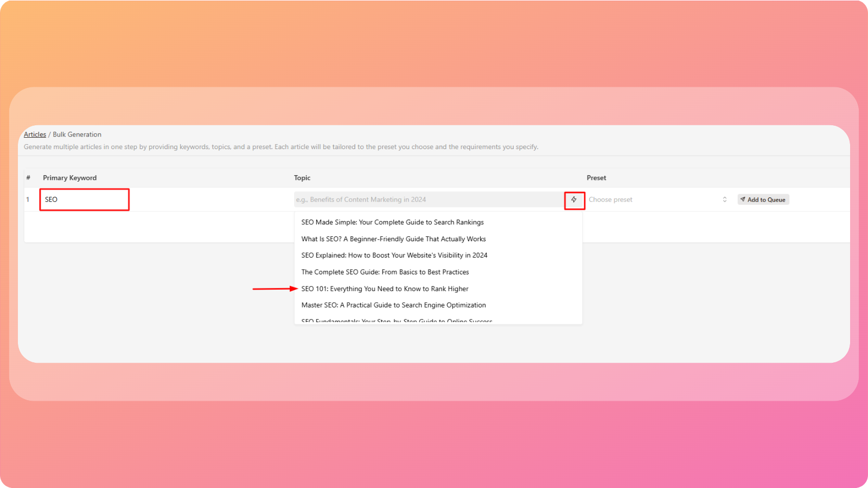Viewport: 868px width, 488px height.
Task: Click the up-down chevron in Preset field
Action: (x=724, y=200)
